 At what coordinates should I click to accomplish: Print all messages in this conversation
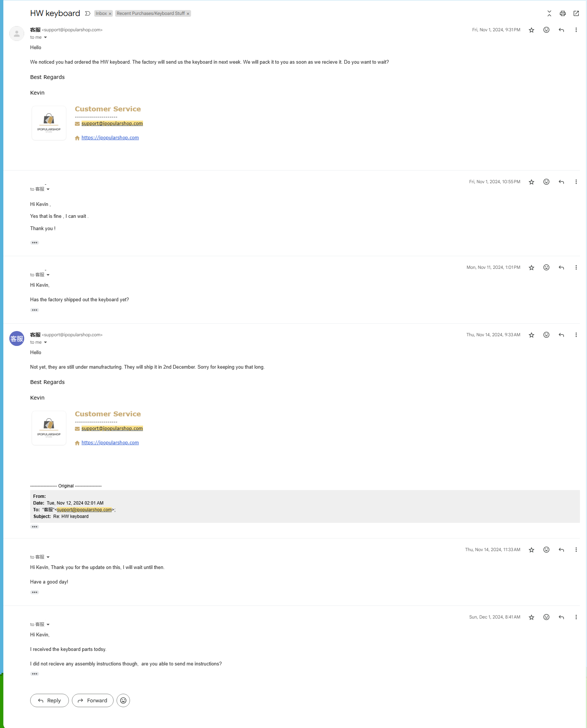pyautogui.click(x=562, y=13)
